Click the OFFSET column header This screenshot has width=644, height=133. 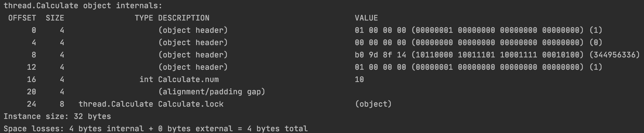click(22, 18)
